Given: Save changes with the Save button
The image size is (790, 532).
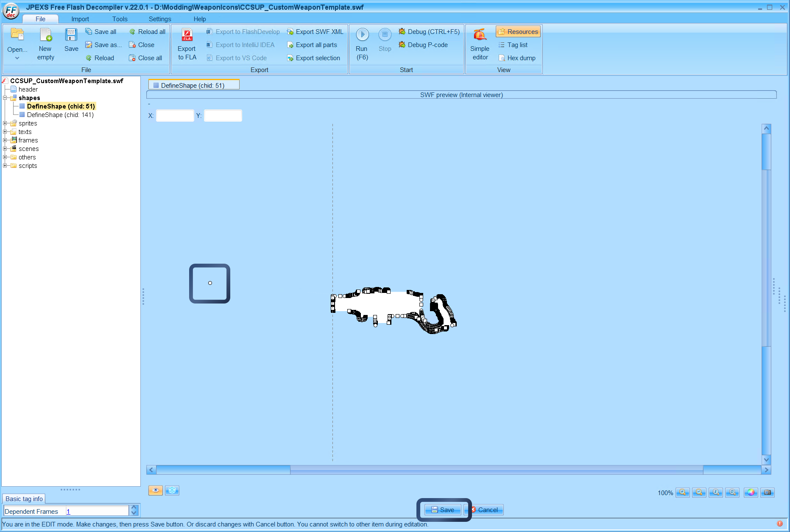Looking at the screenshot, I should 443,510.
